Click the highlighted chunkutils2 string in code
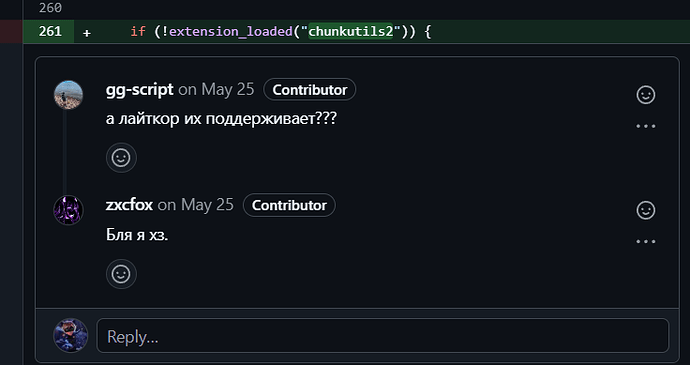 point(350,32)
